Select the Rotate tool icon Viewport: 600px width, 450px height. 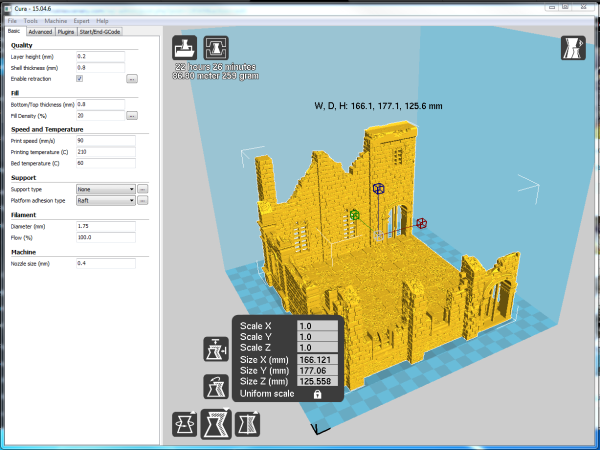tap(184, 423)
